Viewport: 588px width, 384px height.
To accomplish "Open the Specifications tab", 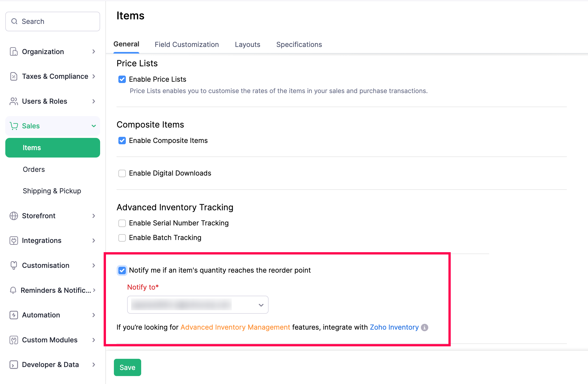I will 299,45.
